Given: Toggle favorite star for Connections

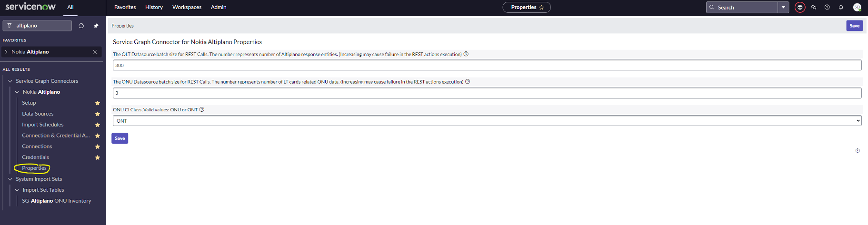Looking at the screenshot, I should tap(98, 147).
